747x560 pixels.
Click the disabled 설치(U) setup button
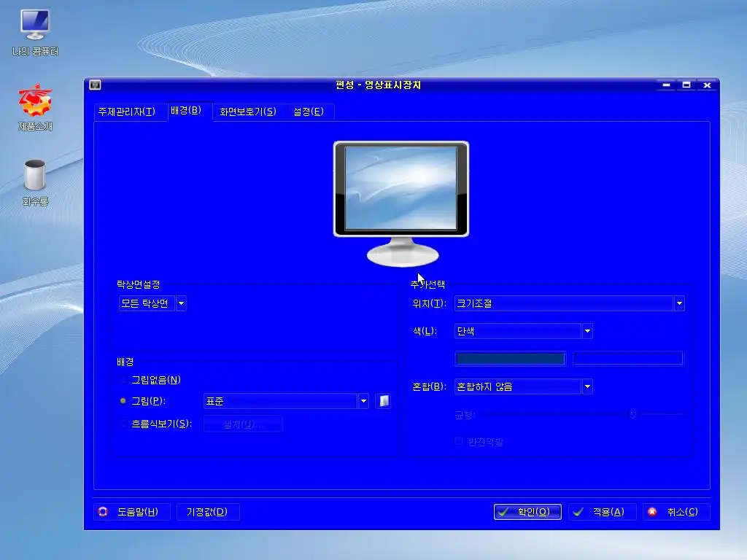[x=243, y=424]
